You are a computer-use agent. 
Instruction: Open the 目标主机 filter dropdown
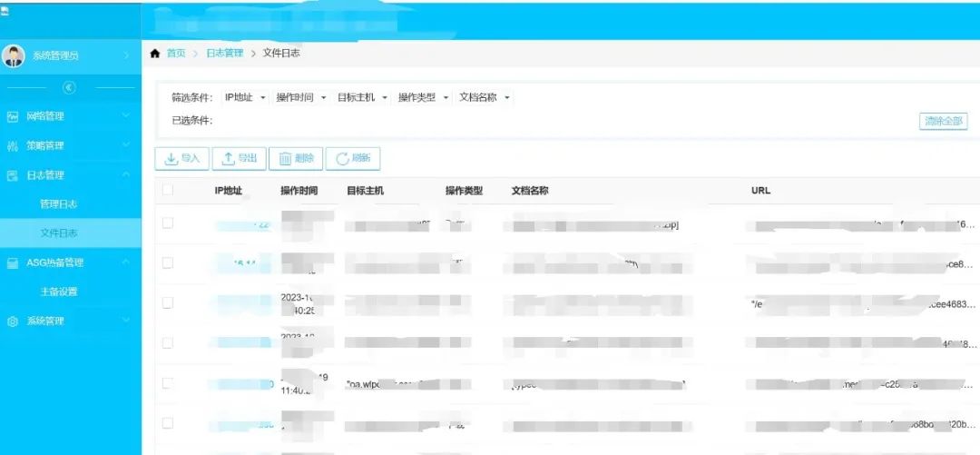click(362, 98)
